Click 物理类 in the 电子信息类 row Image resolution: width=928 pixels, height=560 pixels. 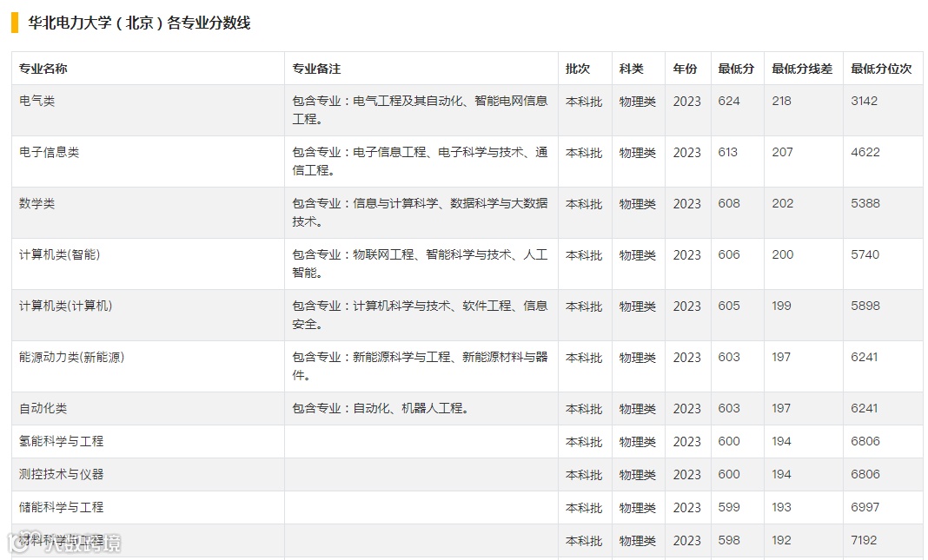point(638,153)
